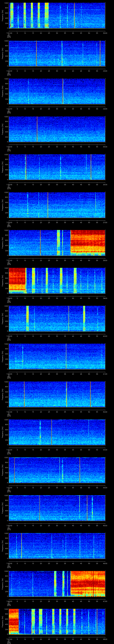The height and width of the screenshot is (644, 114).
Task: Select the spectrogram panel starting at 7:39:00
Action: [x=57, y=318]
